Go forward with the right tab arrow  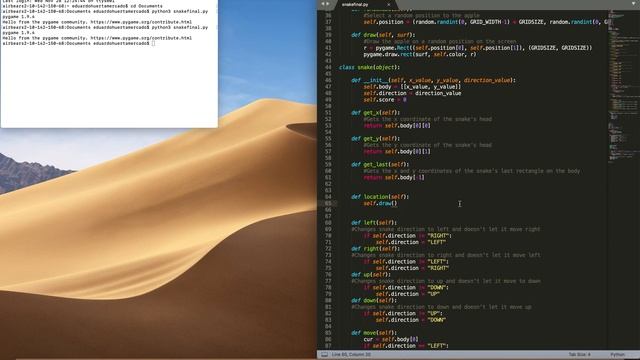coord(328,4)
